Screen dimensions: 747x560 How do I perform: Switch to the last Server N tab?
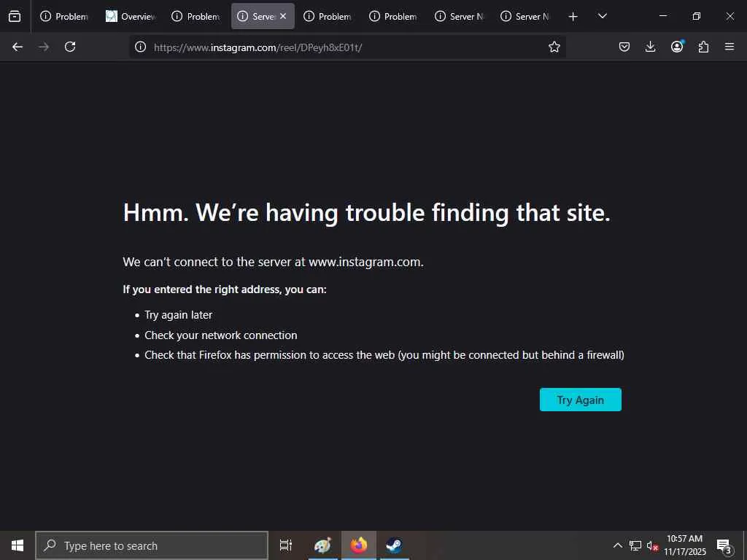click(x=525, y=16)
